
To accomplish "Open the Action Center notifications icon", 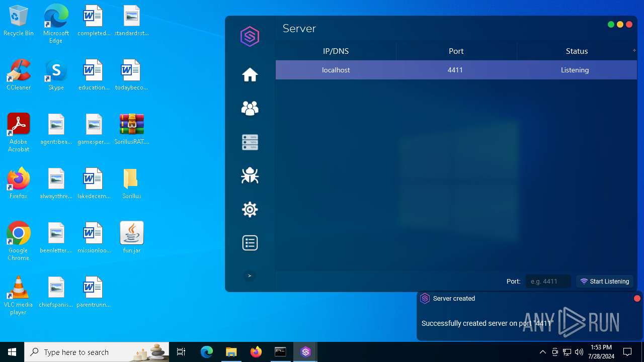I will click(x=628, y=352).
